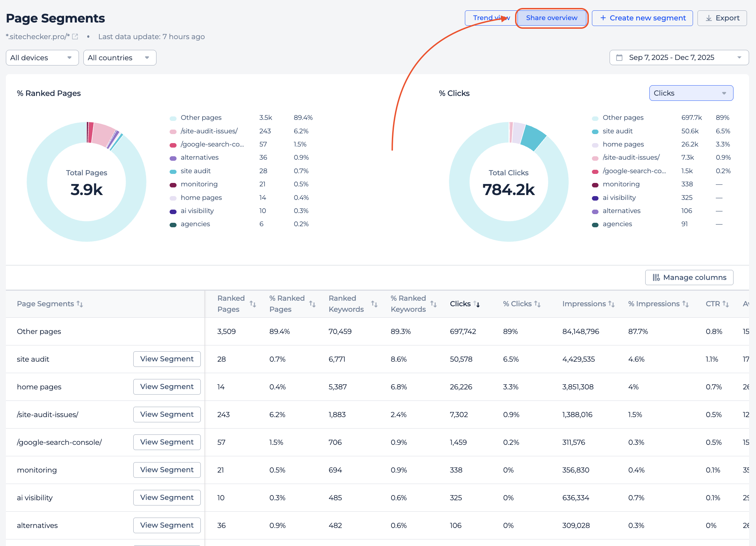Viewport: 756px width, 546px height.
Task: Click the sort icon next to Page Segments header
Action: coord(80,304)
